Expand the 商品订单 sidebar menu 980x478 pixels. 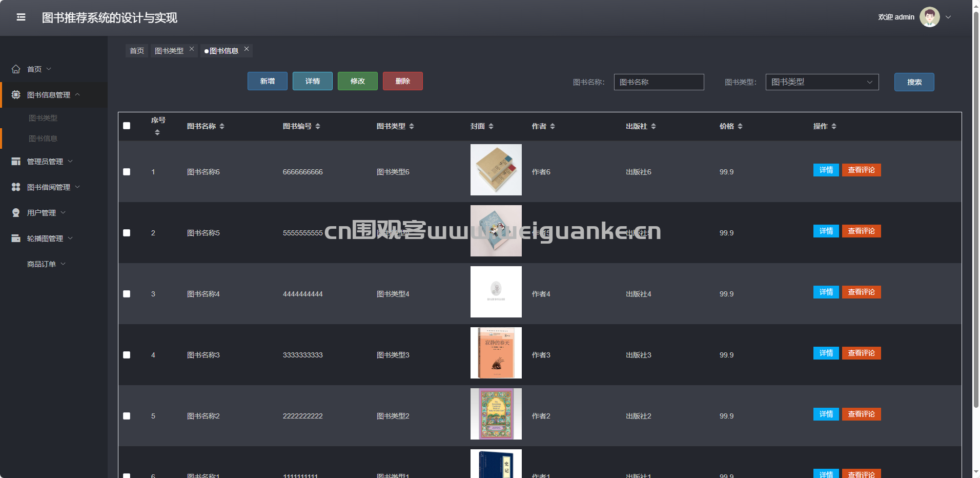pyautogui.click(x=46, y=264)
